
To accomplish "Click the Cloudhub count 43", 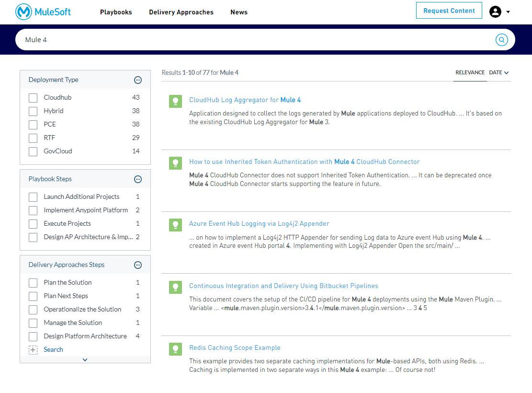I will (136, 97).
